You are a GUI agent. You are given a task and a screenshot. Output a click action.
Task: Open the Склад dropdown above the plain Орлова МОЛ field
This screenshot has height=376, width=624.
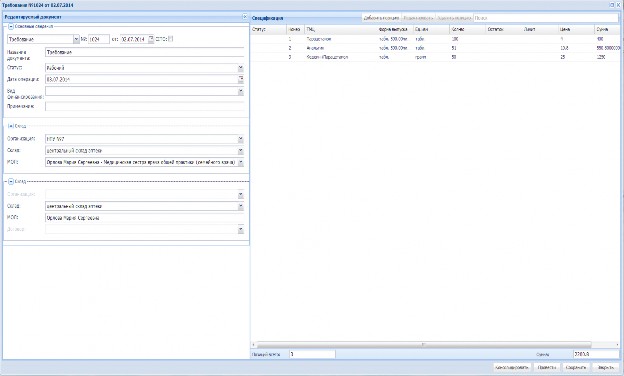[241, 207]
